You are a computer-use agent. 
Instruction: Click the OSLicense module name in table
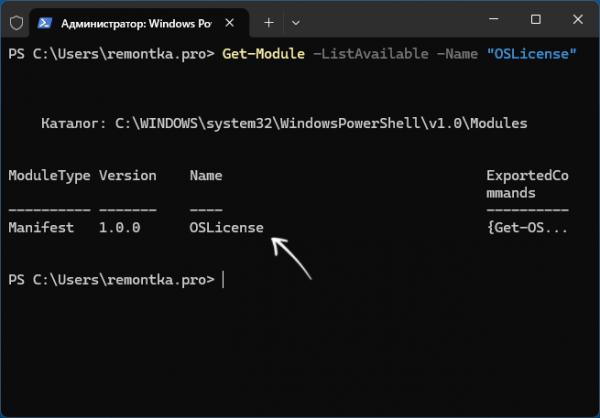point(227,228)
